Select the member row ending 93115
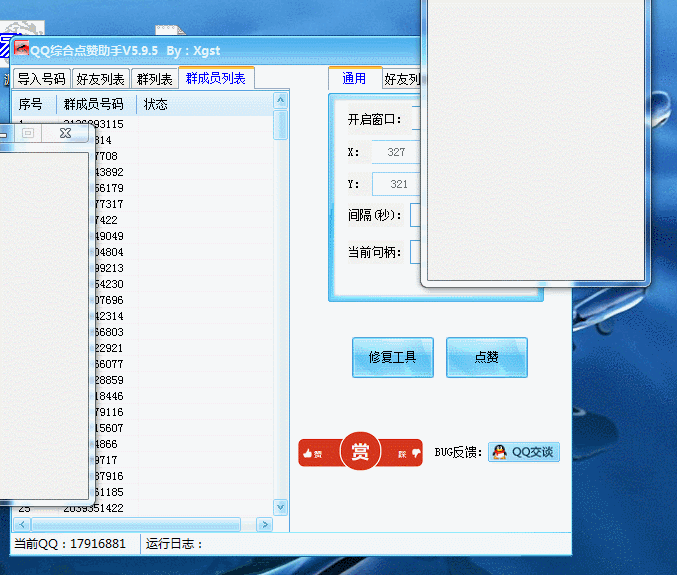 142,124
